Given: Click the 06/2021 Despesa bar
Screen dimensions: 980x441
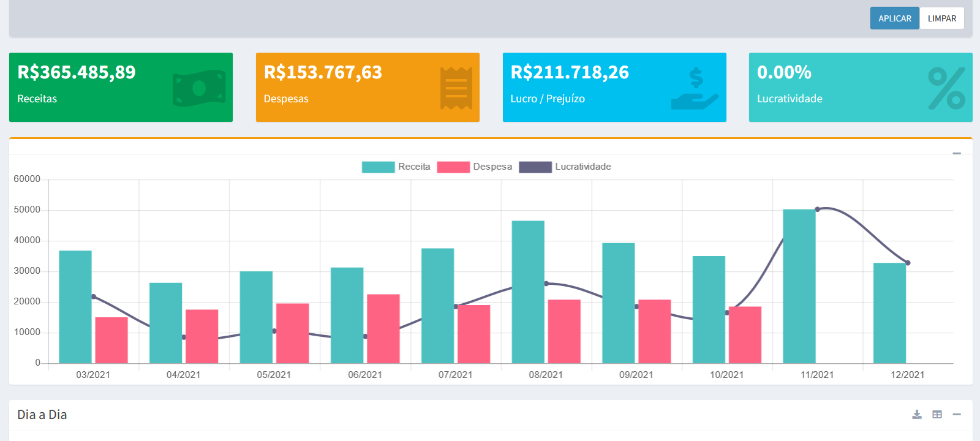Looking at the screenshot, I should pos(383,329).
